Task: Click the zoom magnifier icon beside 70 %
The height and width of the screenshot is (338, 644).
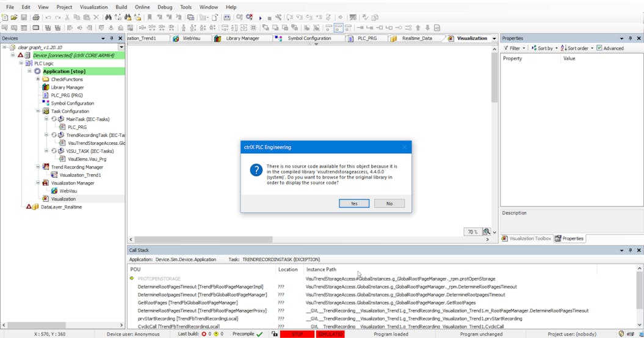Action: click(x=486, y=232)
